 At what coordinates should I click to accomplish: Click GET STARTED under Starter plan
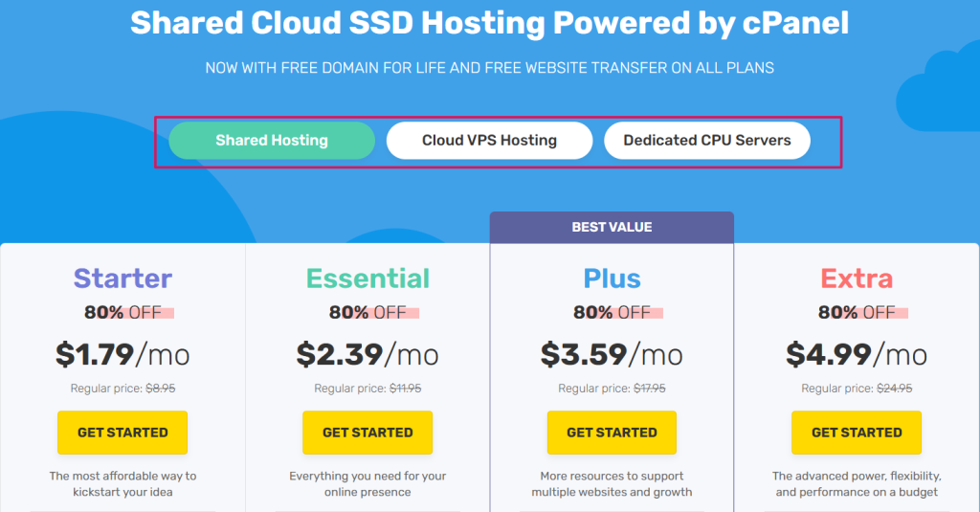(x=122, y=432)
